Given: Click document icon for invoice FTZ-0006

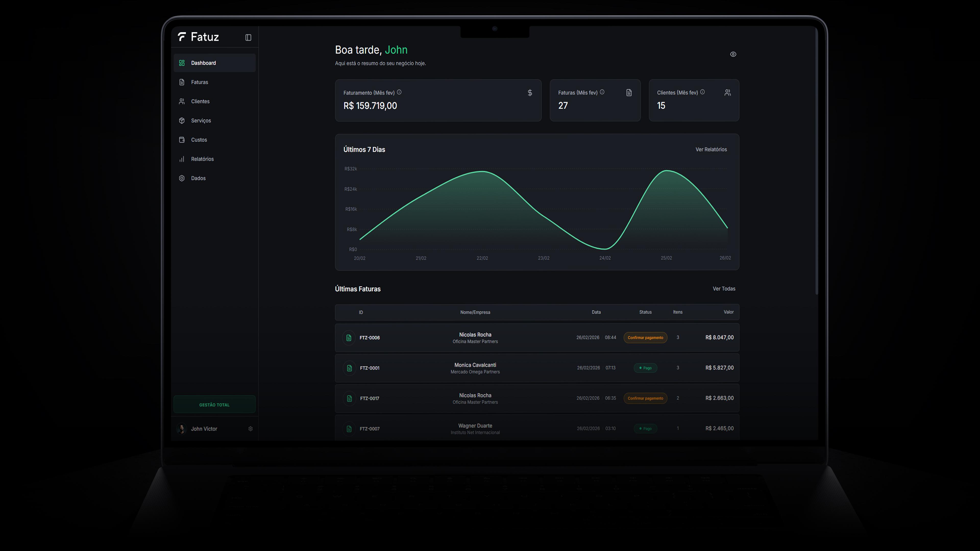Looking at the screenshot, I should click(348, 338).
